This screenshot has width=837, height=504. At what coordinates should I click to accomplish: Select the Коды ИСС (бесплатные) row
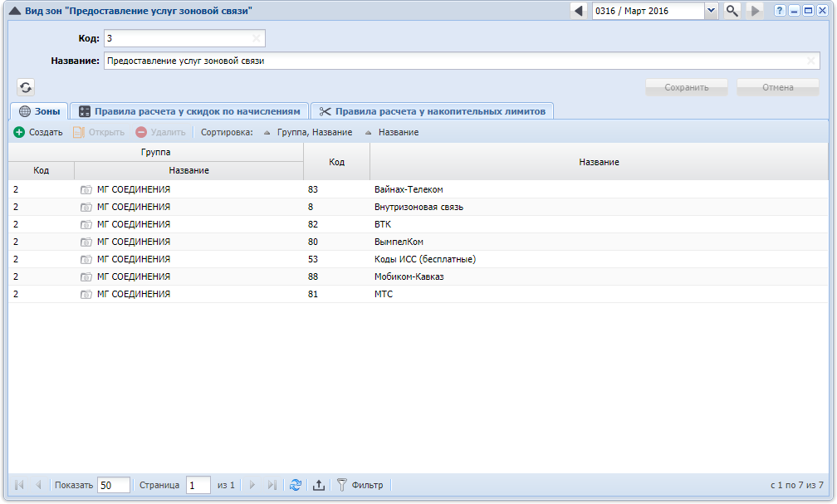click(x=418, y=260)
